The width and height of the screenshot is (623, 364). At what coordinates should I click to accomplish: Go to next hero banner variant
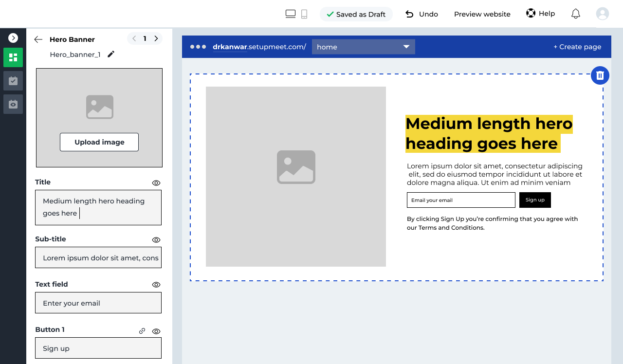tap(156, 38)
